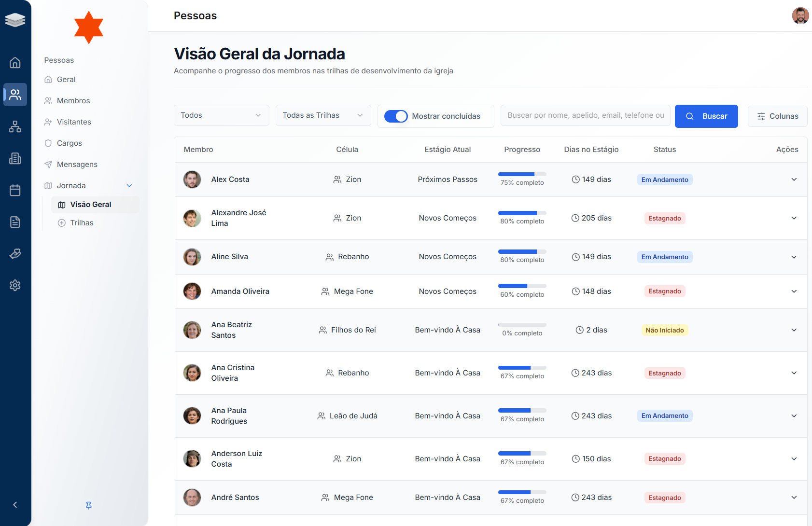The image size is (812, 526).
Task: Open the Todos filter dropdown
Action: [x=221, y=115]
